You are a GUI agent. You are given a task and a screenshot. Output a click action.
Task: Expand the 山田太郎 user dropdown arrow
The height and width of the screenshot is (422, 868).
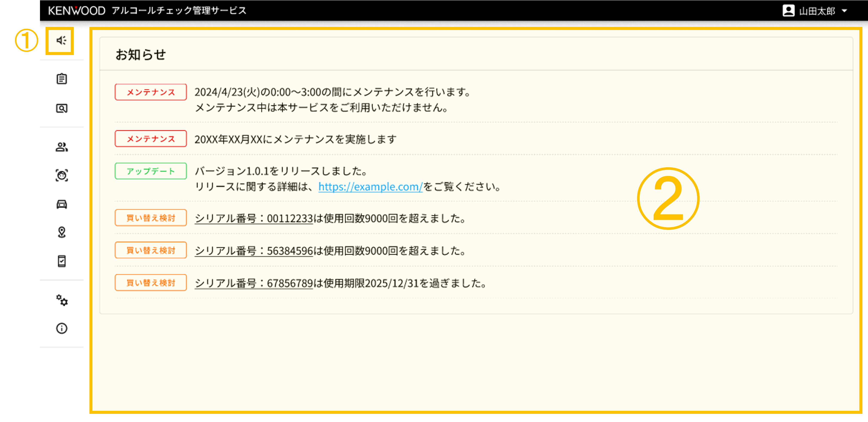844,11
